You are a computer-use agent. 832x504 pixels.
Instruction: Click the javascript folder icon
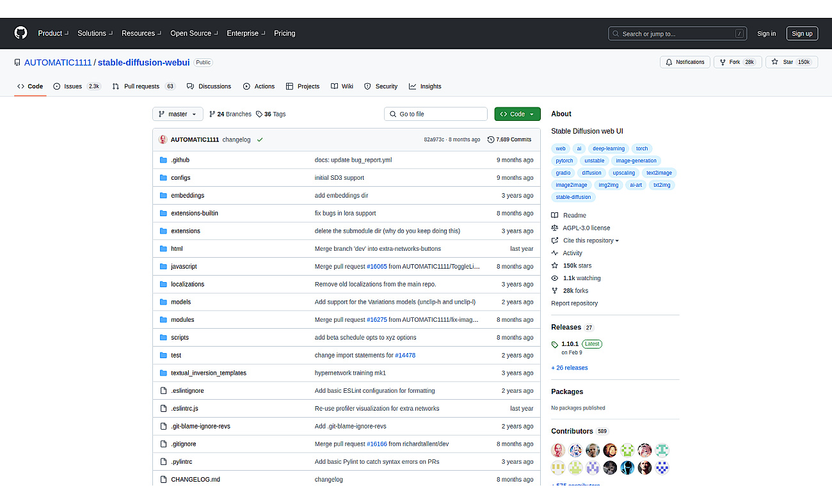click(x=163, y=267)
